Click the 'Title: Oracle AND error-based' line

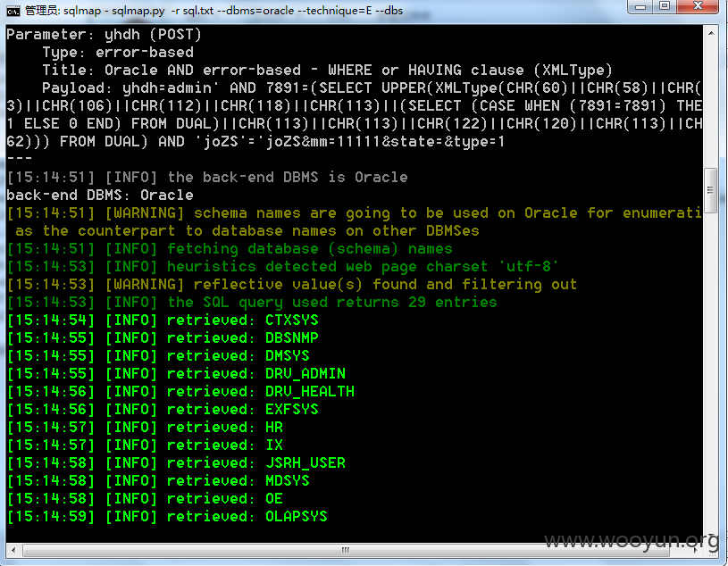[x=327, y=70]
